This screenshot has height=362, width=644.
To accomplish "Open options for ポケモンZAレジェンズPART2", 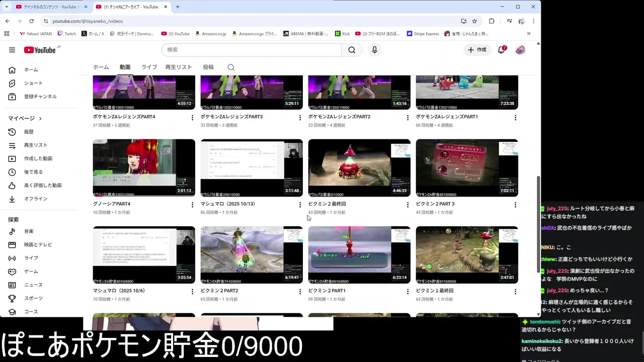I will (408, 118).
